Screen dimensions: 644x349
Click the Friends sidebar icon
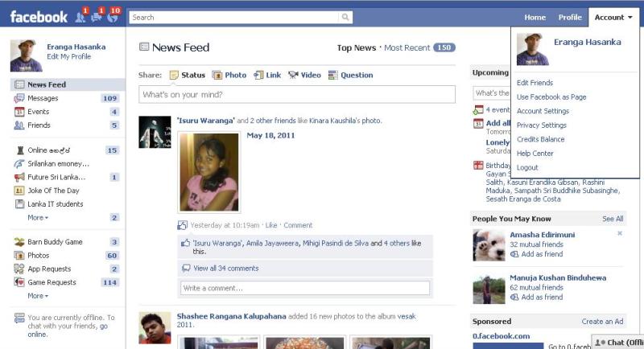19,125
